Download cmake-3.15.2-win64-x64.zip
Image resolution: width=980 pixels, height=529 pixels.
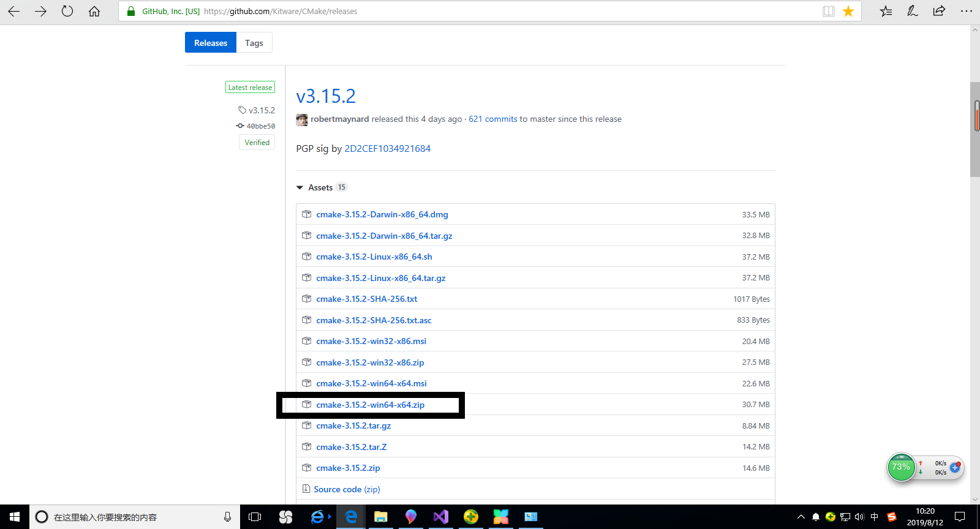click(x=370, y=405)
